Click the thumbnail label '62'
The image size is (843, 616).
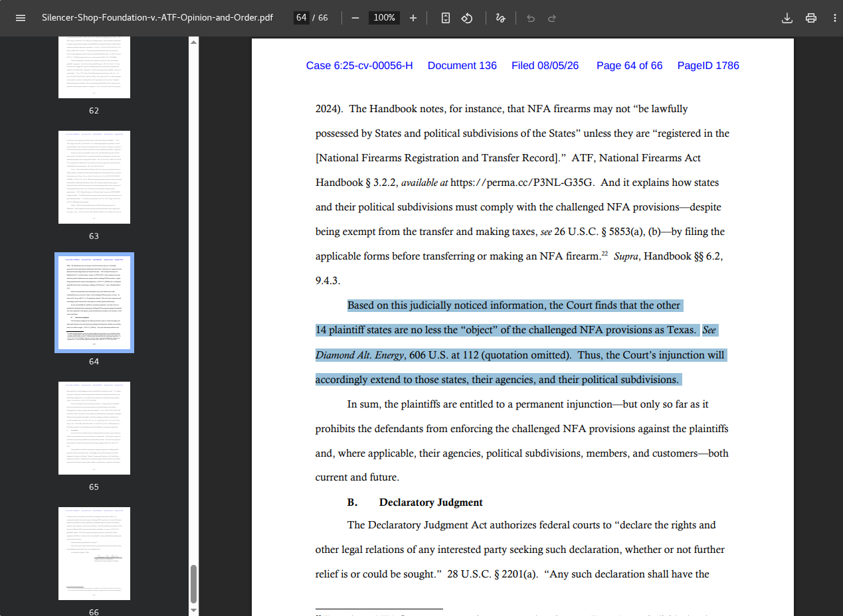tap(94, 111)
